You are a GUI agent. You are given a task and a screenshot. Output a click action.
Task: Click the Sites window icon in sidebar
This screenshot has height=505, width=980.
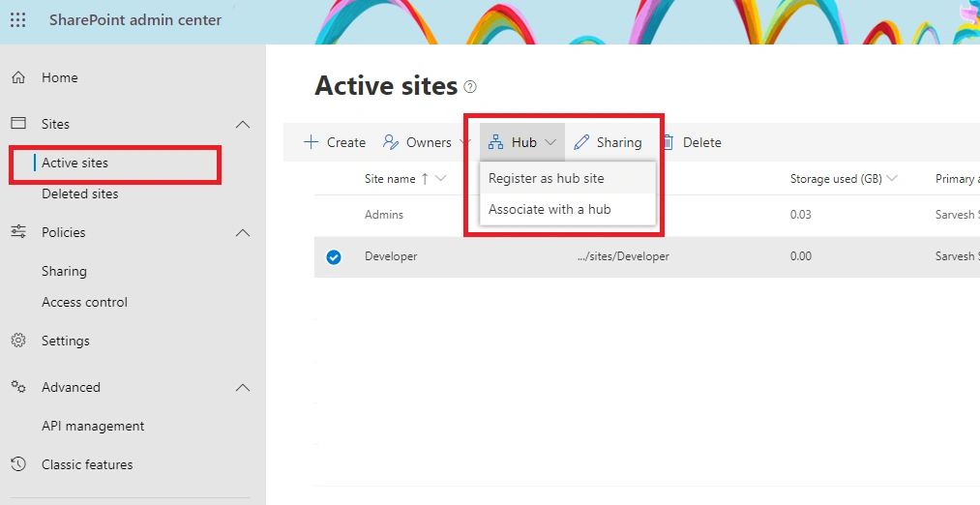tap(18, 123)
